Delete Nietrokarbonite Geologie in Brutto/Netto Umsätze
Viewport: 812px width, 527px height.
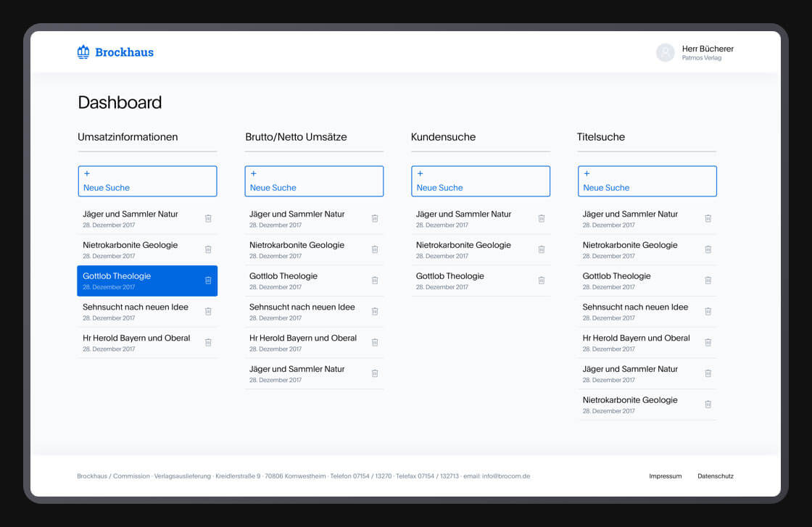tap(375, 249)
